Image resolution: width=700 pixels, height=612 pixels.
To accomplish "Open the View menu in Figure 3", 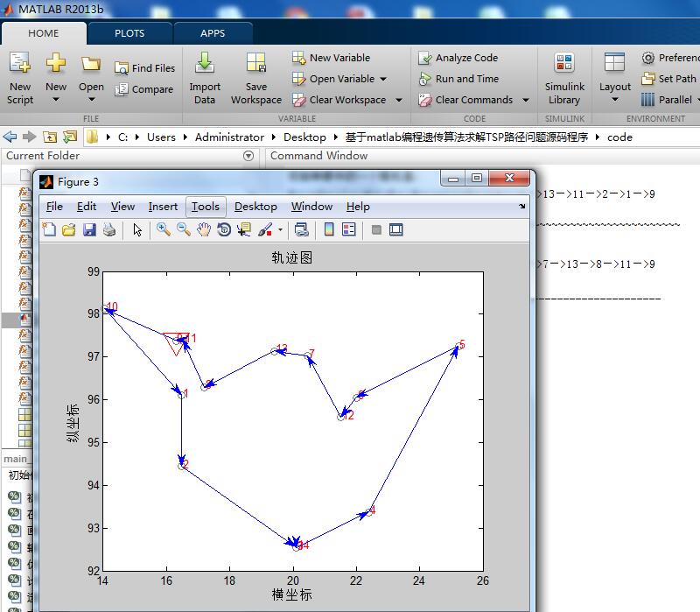I will (x=122, y=207).
